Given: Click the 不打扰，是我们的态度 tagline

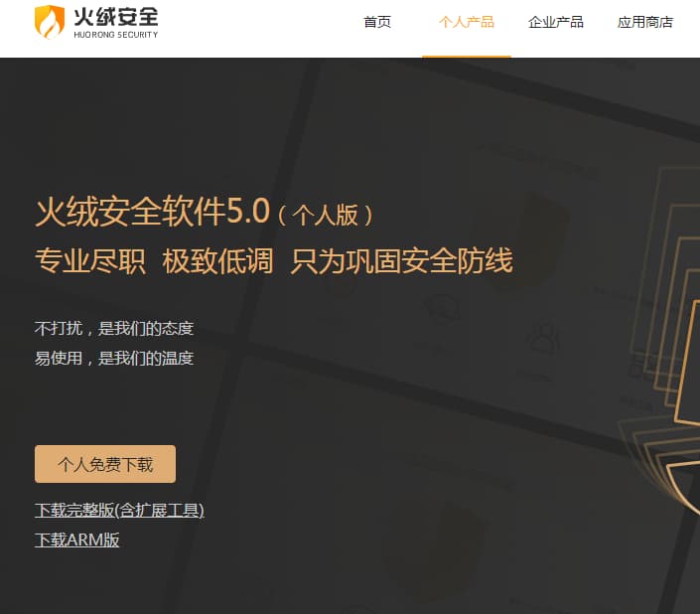Looking at the screenshot, I should click(114, 328).
